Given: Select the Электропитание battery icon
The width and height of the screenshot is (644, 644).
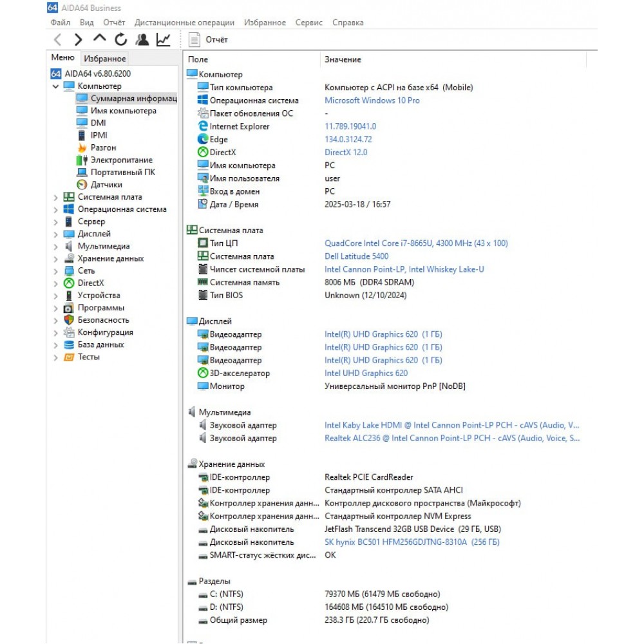Looking at the screenshot, I should [82, 160].
